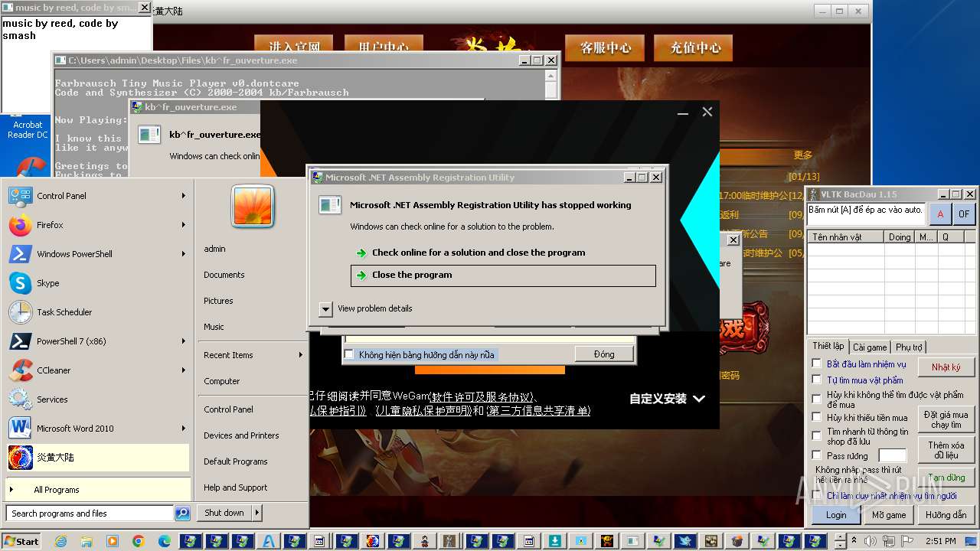Switch to the 'Thiết lập' tab
Image resolution: width=980 pixels, height=551 pixels.
pos(828,346)
